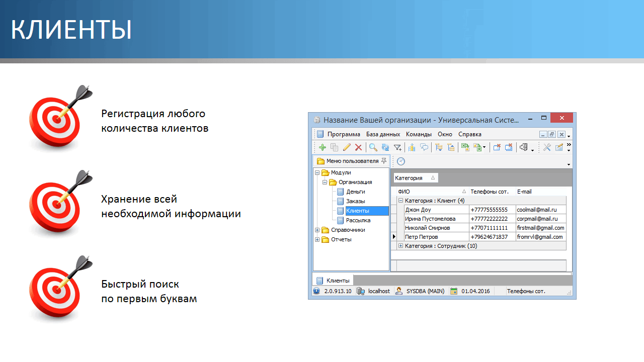Click the Close all windows toolbar icon
Viewport: 644px width, 362px height.
pyautogui.click(x=509, y=147)
